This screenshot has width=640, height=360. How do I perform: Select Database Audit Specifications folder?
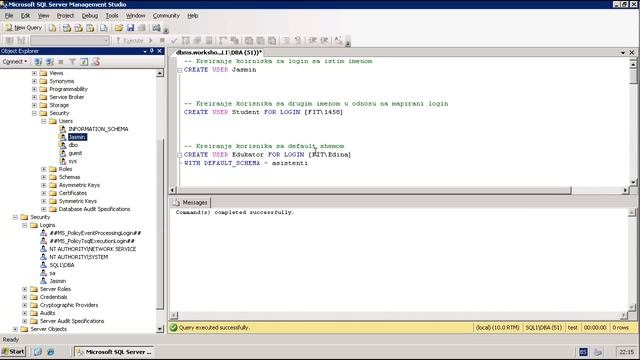tap(94, 209)
